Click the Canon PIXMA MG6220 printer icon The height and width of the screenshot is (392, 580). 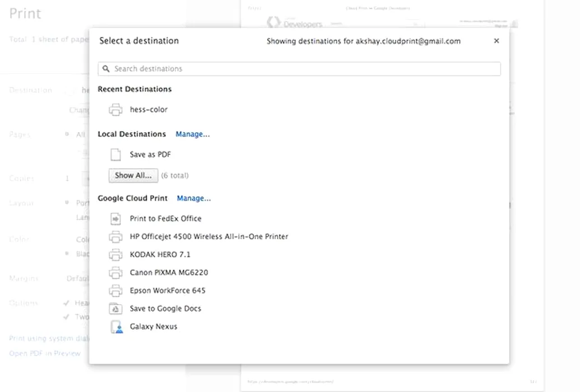click(x=115, y=273)
